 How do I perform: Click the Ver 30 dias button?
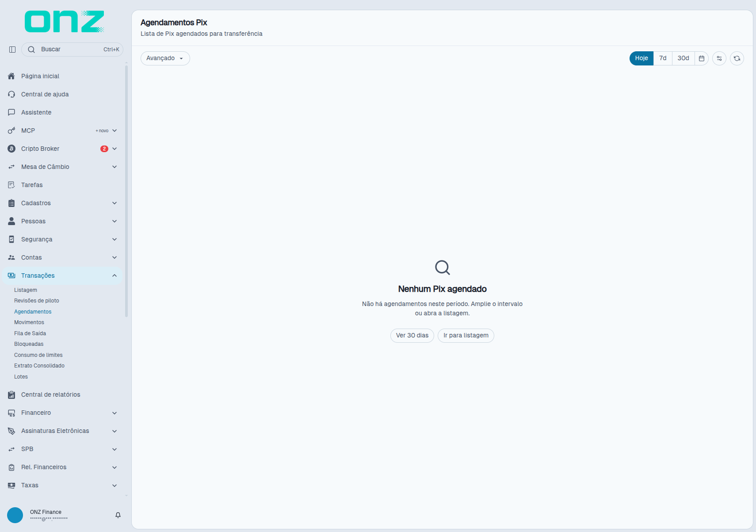[x=412, y=336]
